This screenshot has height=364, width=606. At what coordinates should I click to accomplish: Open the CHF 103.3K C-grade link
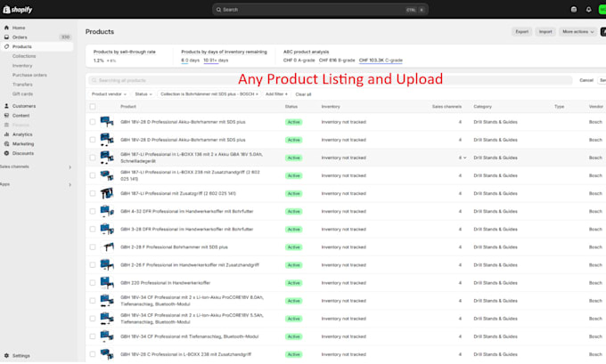(x=381, y=61)
